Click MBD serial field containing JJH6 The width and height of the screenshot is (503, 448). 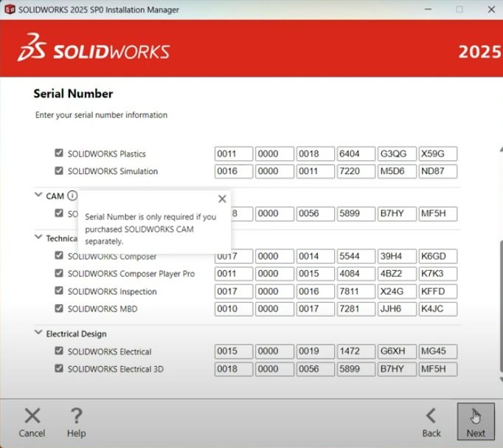pos(397,309)
